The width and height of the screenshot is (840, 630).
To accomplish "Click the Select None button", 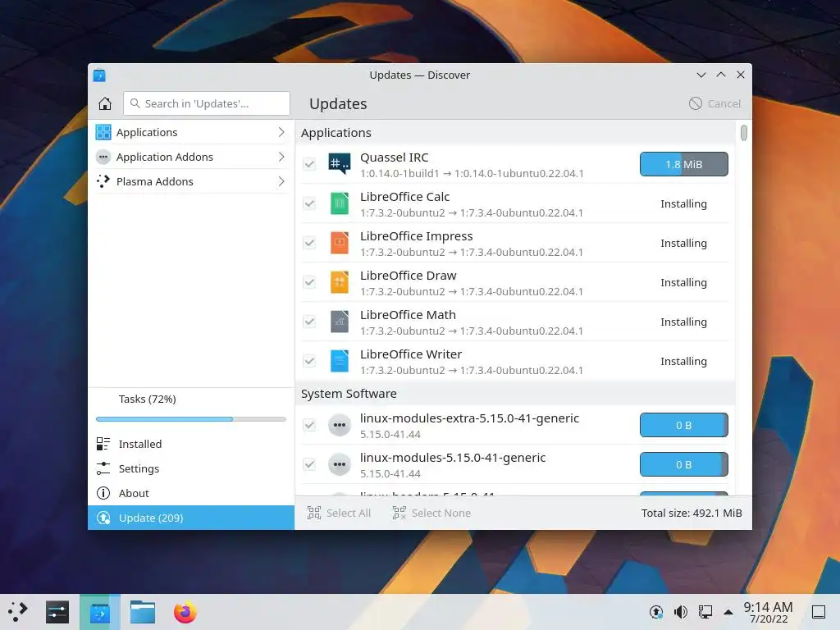I will tap(431, 514).
